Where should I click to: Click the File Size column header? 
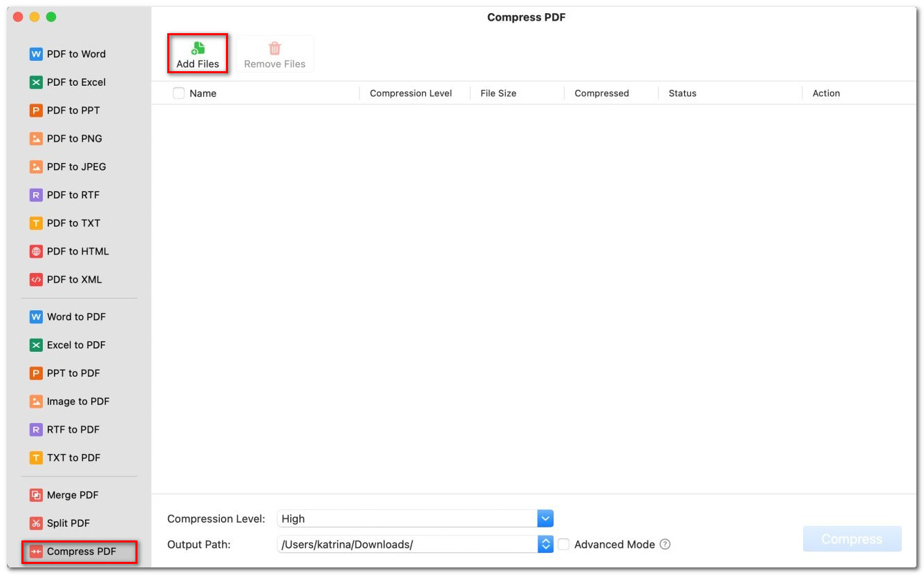[x=498, y=93]
